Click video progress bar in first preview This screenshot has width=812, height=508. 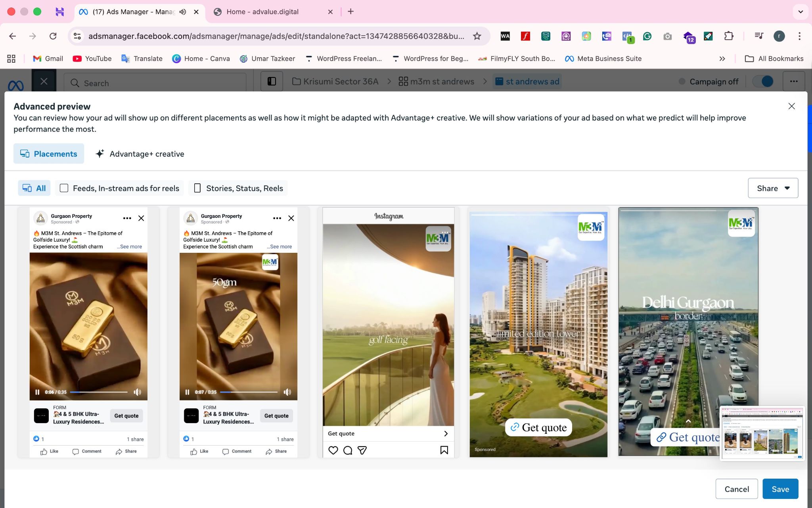click(x=99, y=392)
